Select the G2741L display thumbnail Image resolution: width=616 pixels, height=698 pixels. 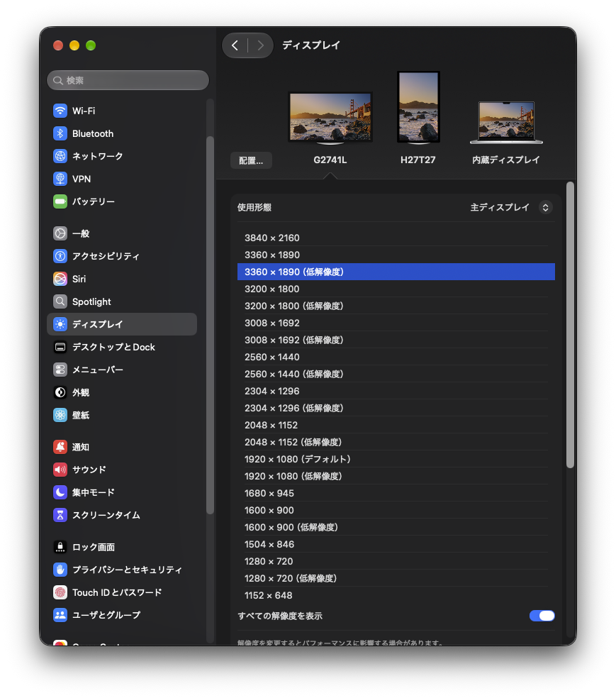[x=330, y=118]
